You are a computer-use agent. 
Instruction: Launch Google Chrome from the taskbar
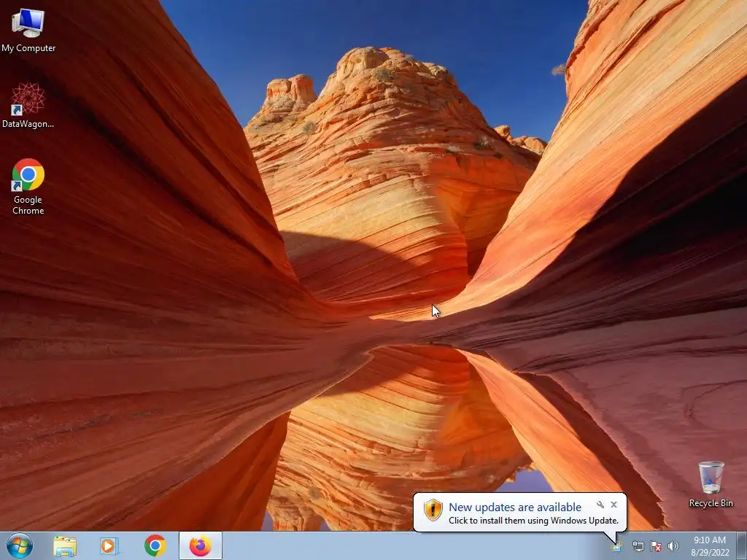click(155, 545)
